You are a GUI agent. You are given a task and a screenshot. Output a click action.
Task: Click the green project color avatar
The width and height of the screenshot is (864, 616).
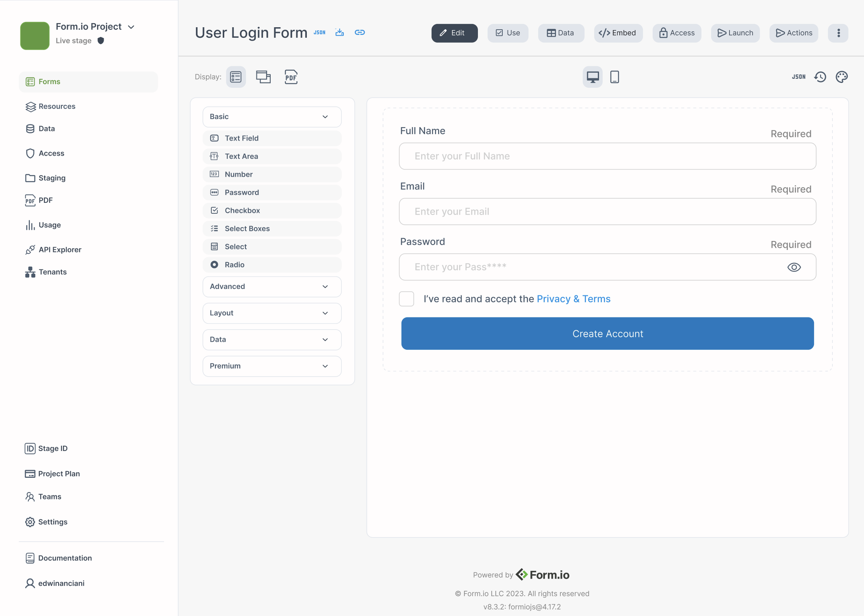(35, 36)
